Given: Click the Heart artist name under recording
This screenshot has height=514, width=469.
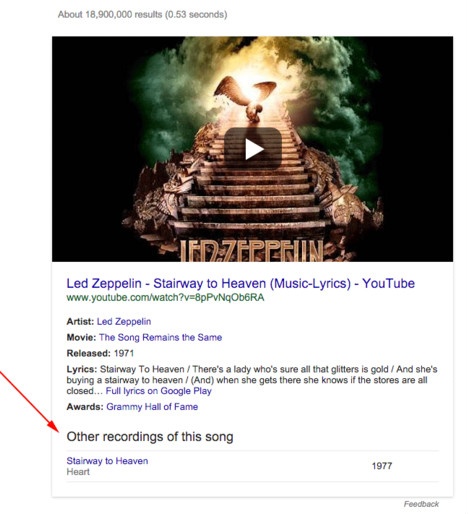Looking at the screenshot, I should tap(78, 472).
